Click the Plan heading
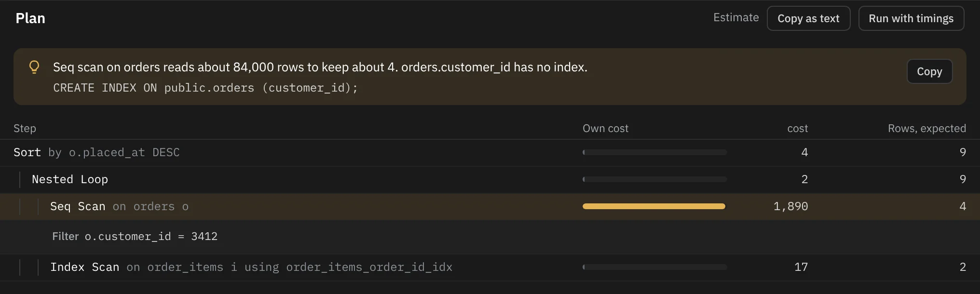Viewport: 980px width, 294px height. click(30, 18)
